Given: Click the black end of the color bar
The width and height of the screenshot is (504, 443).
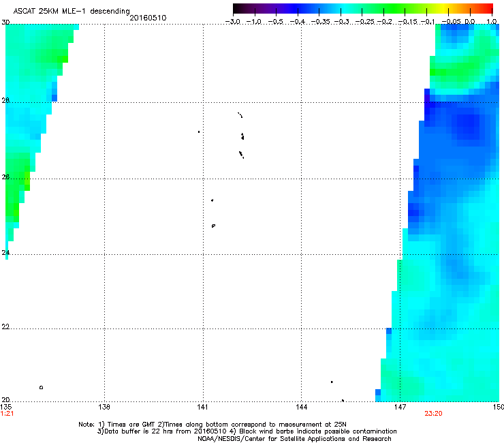Looking at the screenshot, I should click(x=238, y=9).
